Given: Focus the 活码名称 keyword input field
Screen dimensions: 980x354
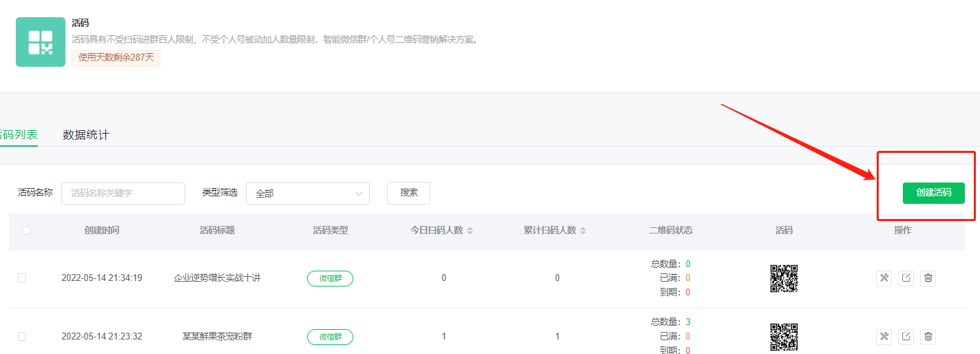Looking at the screenshot, I should [x=123, y=194].
